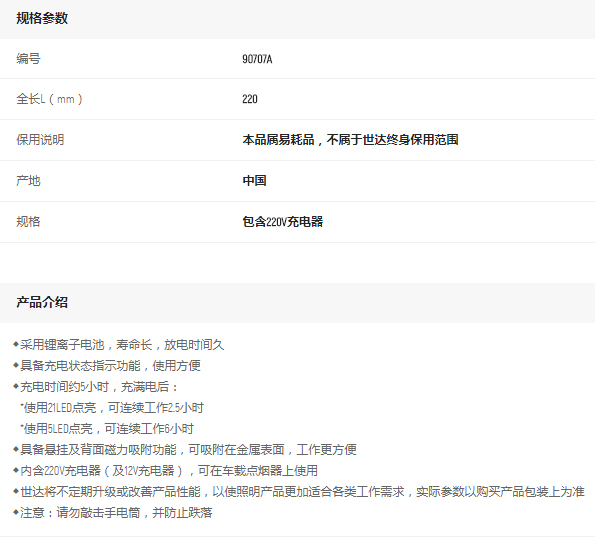Click the 规格参数 section header

point(42,18)
